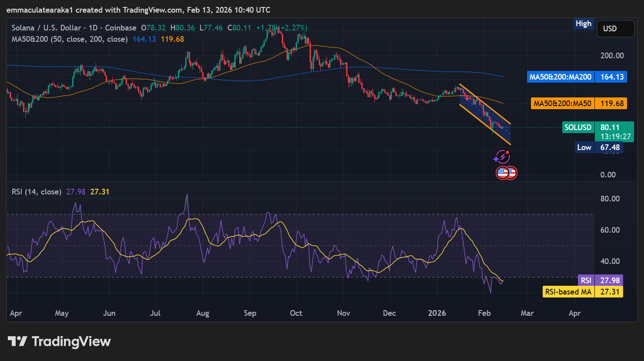Click the Low 67.48 price label
Viewport: 644px width, 361px height.
[x=599, y=147]
